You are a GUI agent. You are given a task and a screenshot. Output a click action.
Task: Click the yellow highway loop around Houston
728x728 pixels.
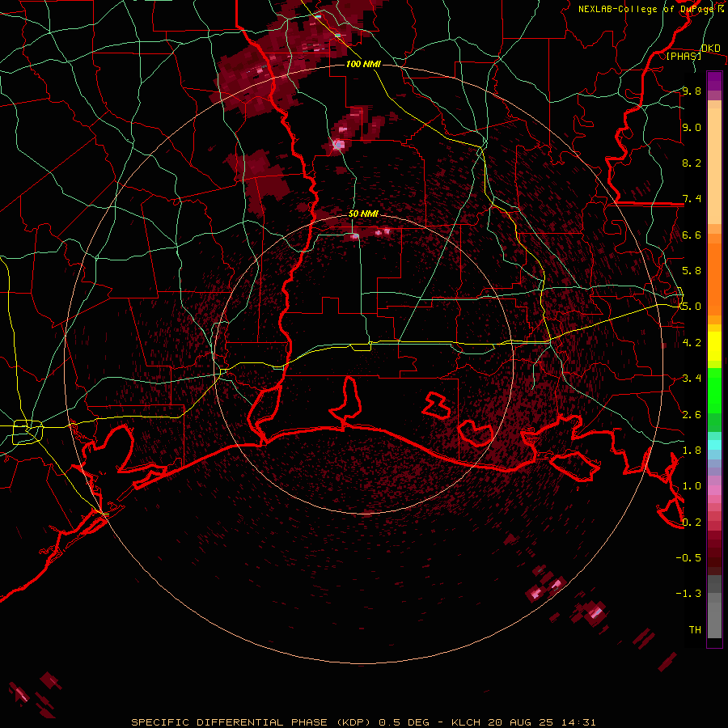coord(28,432)
